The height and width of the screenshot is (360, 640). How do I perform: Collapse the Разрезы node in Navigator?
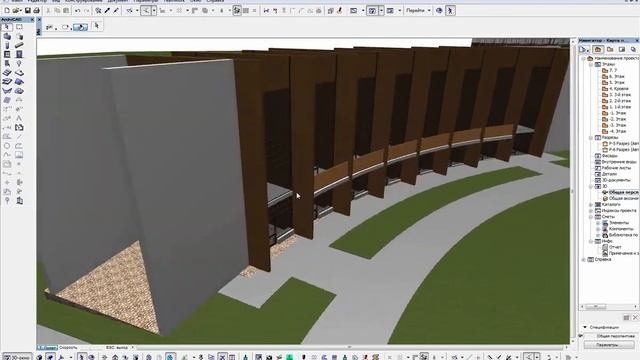tap(591, 138)
